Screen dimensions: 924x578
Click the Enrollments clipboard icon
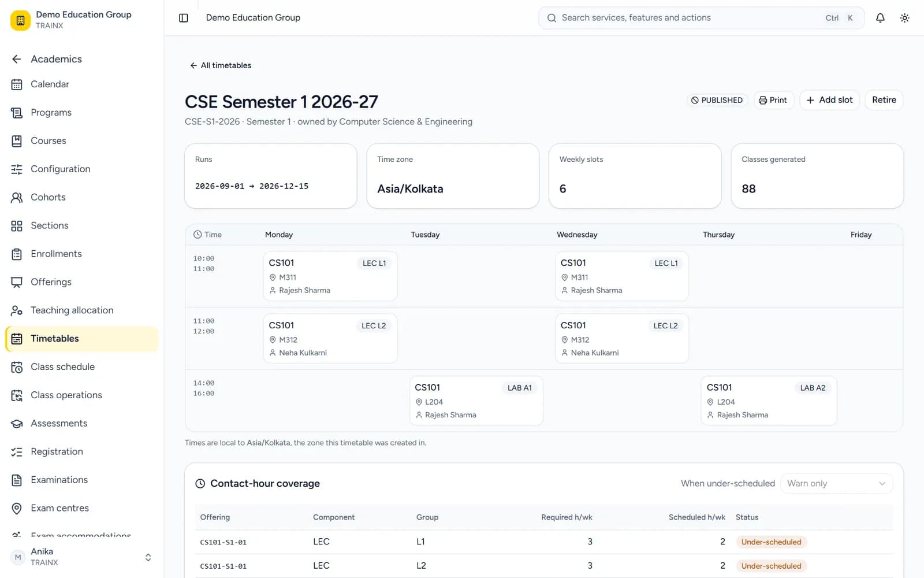[x=17, y=254]
